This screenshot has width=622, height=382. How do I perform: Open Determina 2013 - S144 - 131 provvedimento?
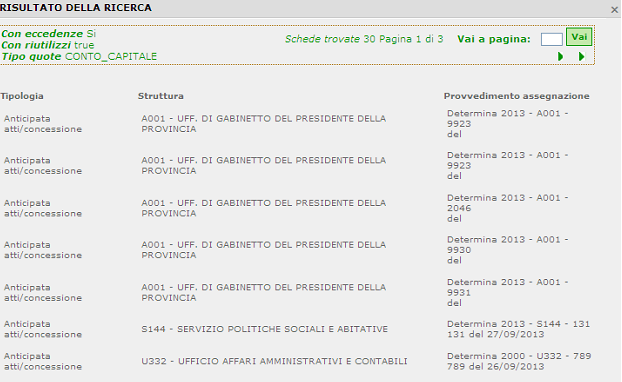(x=518, y=329)
